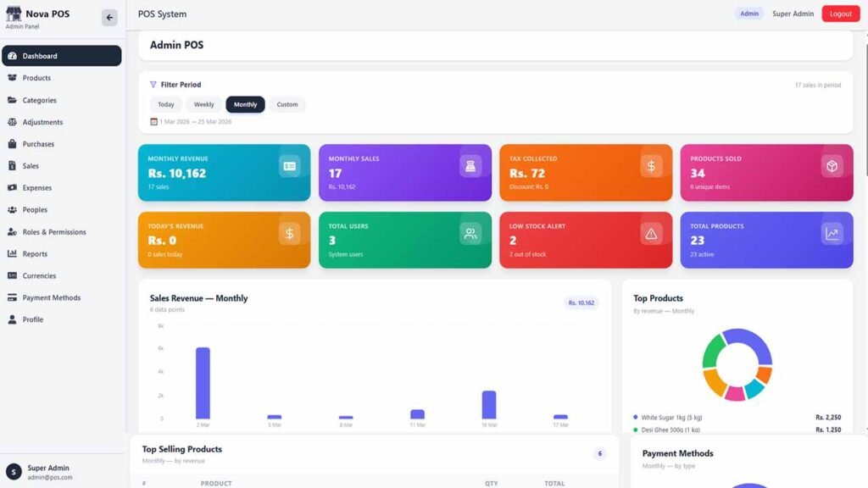
Task: Open the Super Admin profile footer
Action: 48,472
